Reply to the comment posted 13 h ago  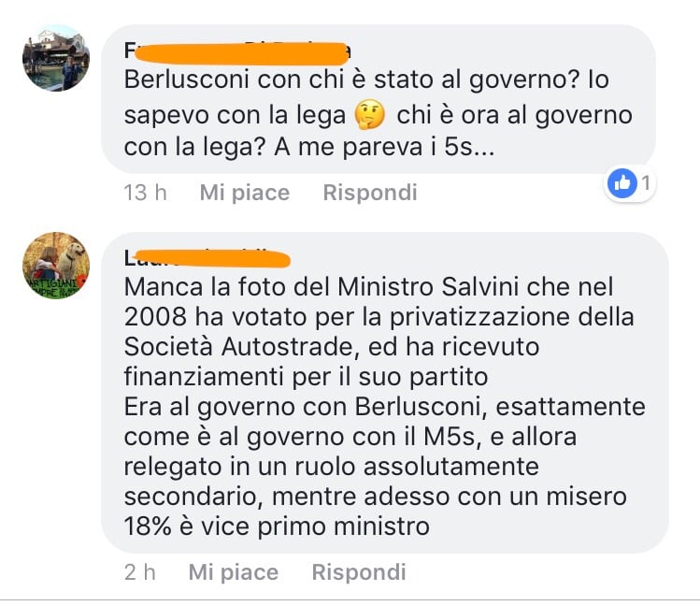pos(370,193)
